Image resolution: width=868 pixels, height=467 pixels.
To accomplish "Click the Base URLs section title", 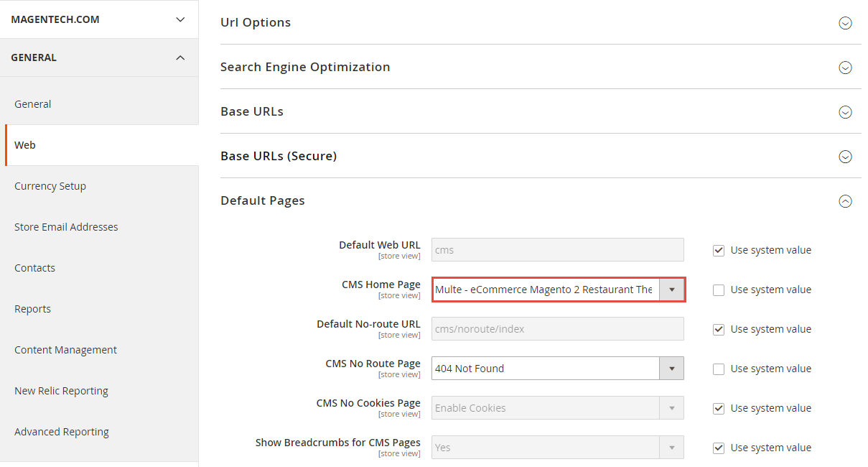I will [x=252, y=111].
